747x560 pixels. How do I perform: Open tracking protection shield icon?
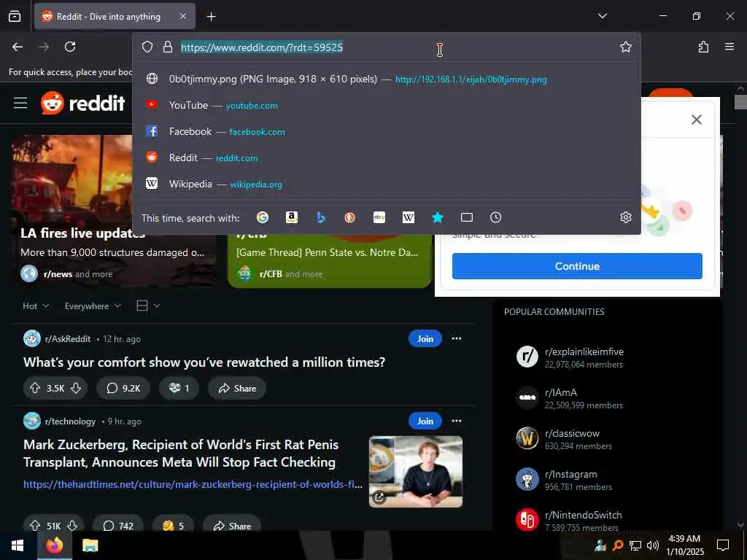[147, 47]
